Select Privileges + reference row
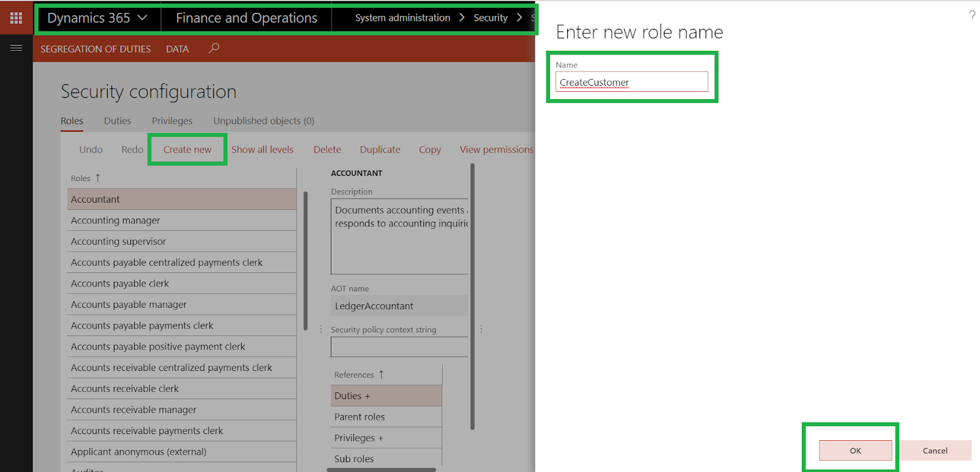Viewport: 980px width, 472px height. coord(386,438)
